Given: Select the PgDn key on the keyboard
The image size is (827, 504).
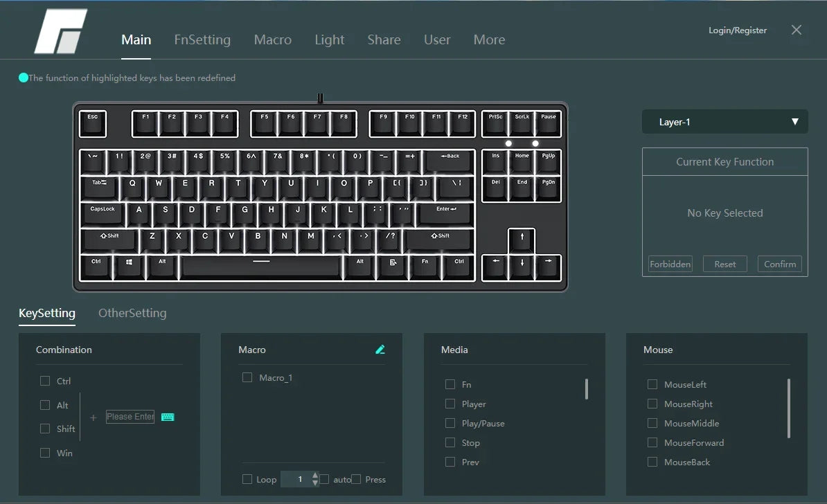Looking at the screenshot, I should [549, 189].
